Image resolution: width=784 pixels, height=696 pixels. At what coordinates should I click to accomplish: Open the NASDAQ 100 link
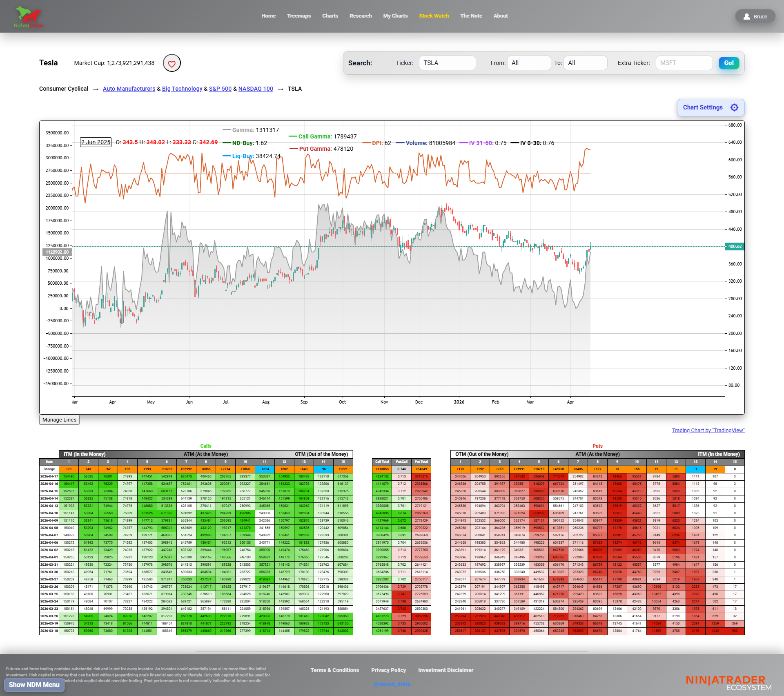tap(256, 89)
